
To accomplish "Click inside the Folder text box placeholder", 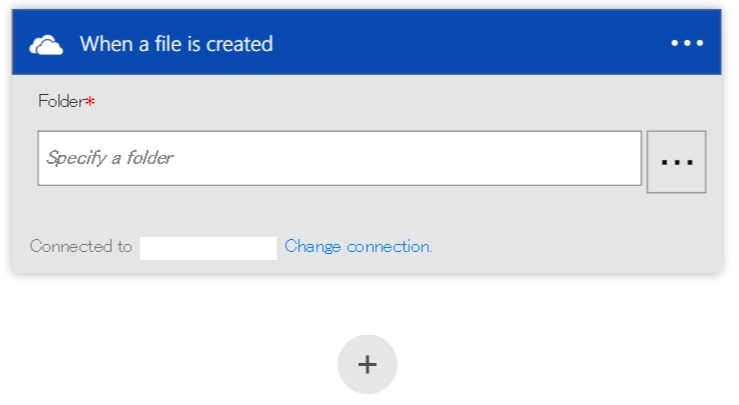I will click(x=110, y=158).
